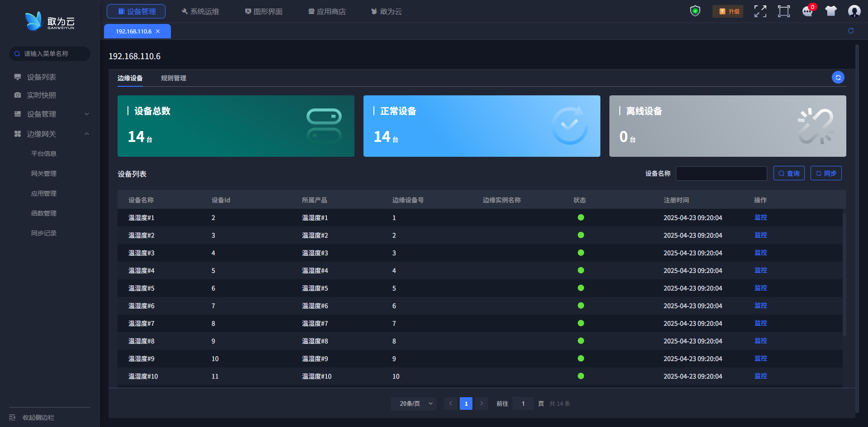
Task: Switch to the 规则管理 tab
Action: [174, 78]
